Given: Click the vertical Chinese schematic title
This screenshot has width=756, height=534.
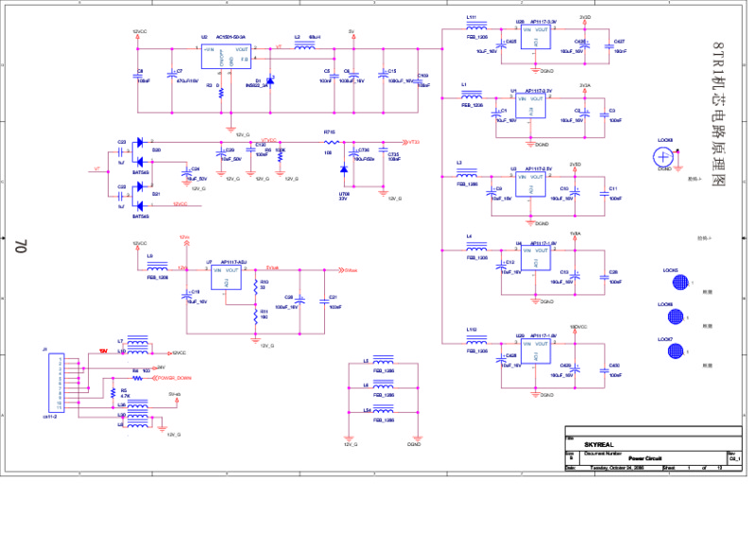Looking at the screenshot, I should 718,113.
